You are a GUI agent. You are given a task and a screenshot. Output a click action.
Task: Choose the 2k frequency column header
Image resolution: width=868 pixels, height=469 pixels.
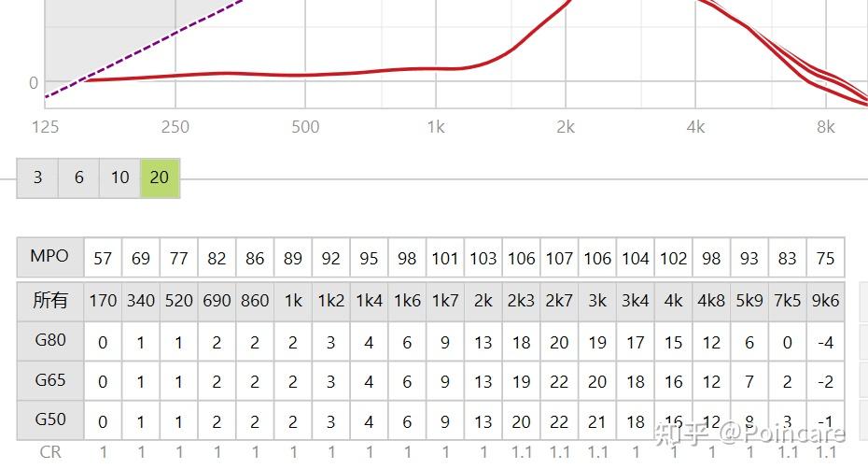point(483,301)
